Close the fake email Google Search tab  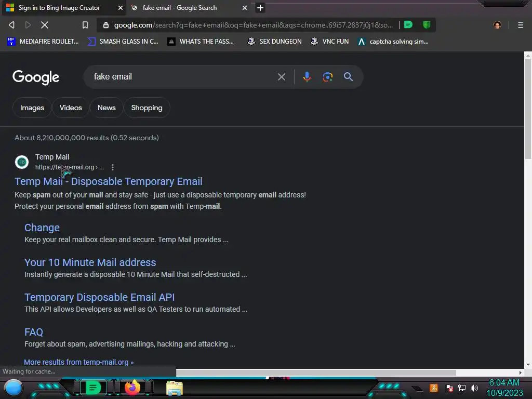pos(245,8)
